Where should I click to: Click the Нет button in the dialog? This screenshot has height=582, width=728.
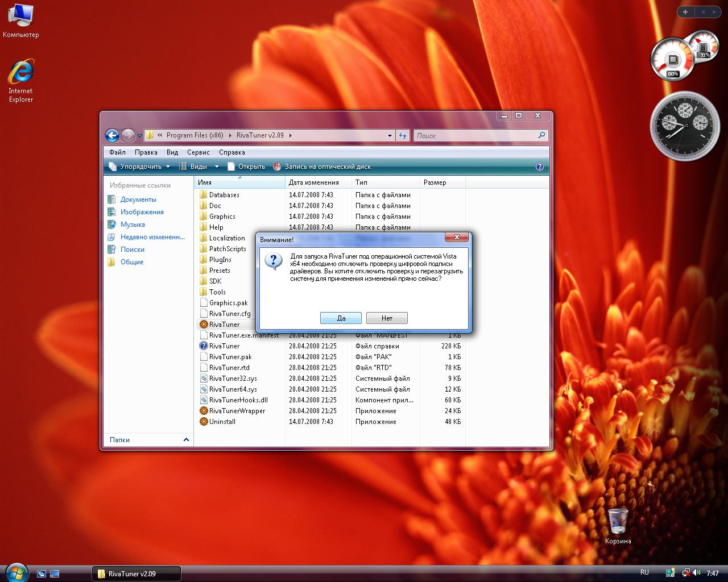[x=387, y=318]
